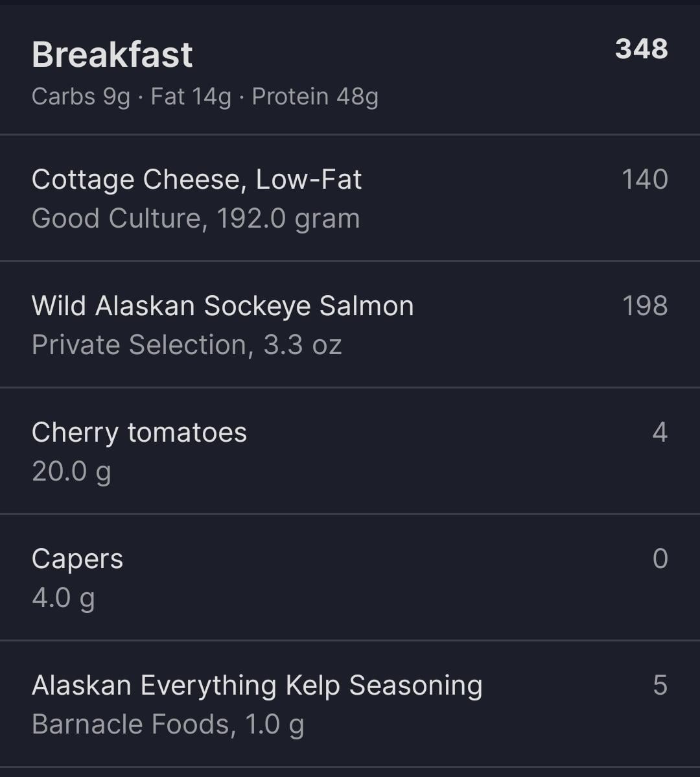This screenshot has height=777, width=700.
Task: Select the Breakfast total 348 calories
Action: tap(642, 49)
